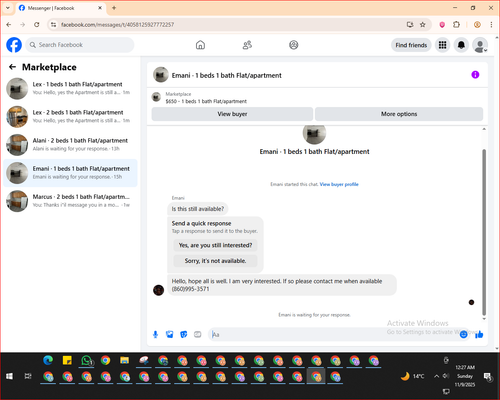
Task: Show hidden tray icons chevron
Action: pyautogui.click(x=436, y=376)
